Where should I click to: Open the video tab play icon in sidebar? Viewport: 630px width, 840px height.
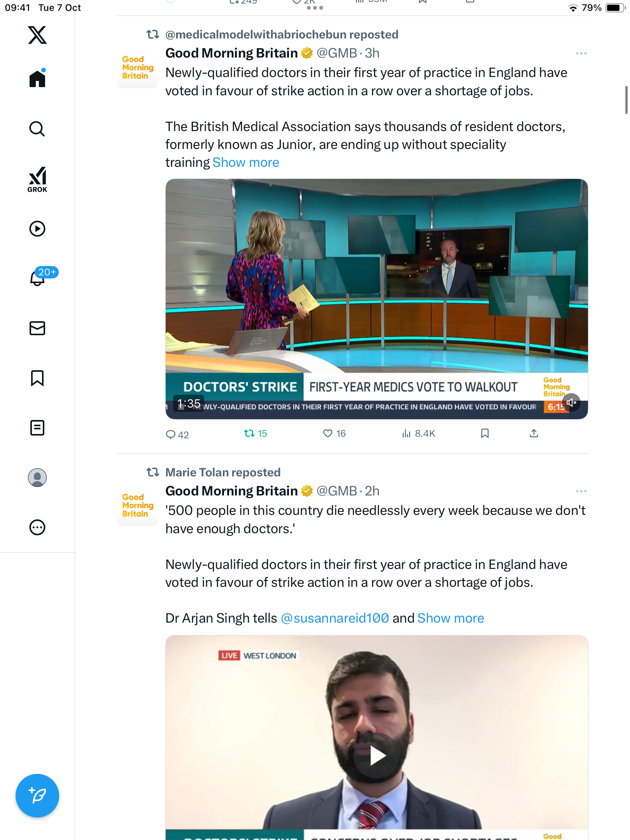37,229
